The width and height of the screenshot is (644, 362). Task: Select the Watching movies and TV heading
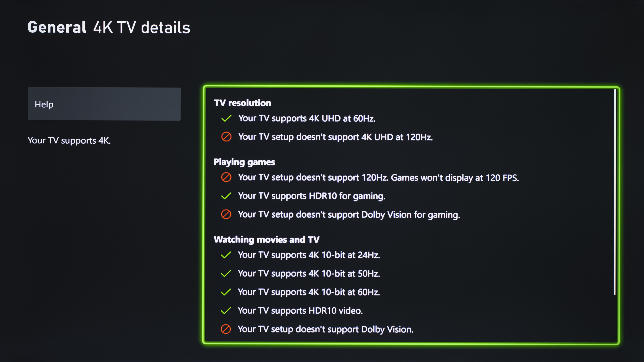[266, 239]
